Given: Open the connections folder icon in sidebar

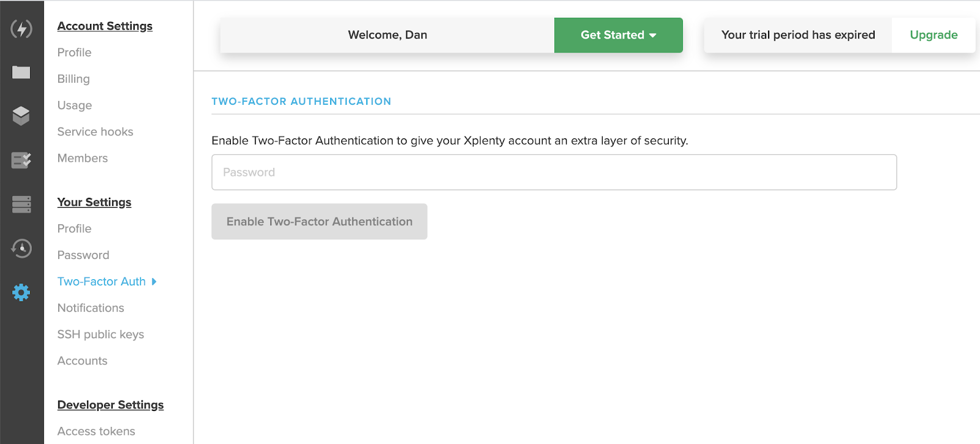Looking at the screenshot, I should (x=21, y=72).
